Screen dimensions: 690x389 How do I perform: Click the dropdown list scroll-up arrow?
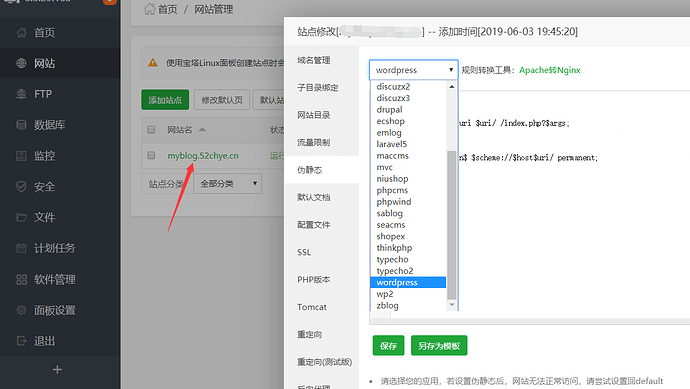[451, 87]
